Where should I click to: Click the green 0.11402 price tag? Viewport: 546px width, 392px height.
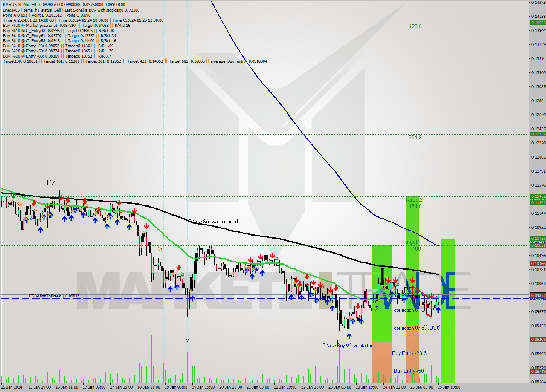537,196
